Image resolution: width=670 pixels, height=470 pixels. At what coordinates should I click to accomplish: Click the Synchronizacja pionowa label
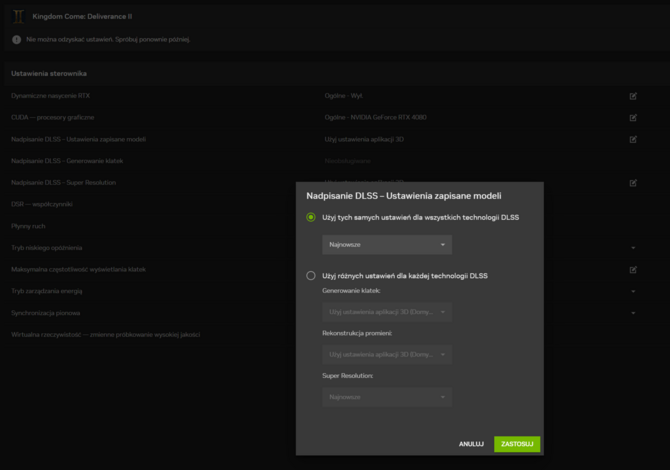[x=46, y=313]
